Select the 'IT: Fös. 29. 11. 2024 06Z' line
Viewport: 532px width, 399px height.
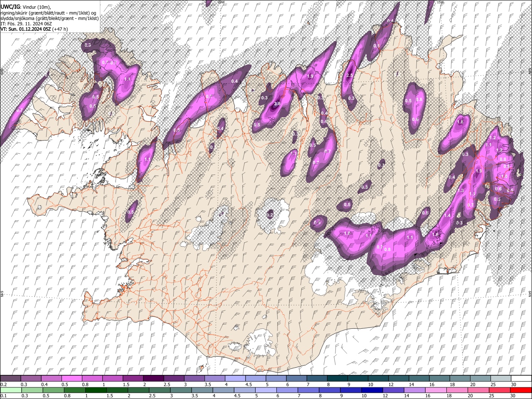pyautogui.click(x=26, y=24)
